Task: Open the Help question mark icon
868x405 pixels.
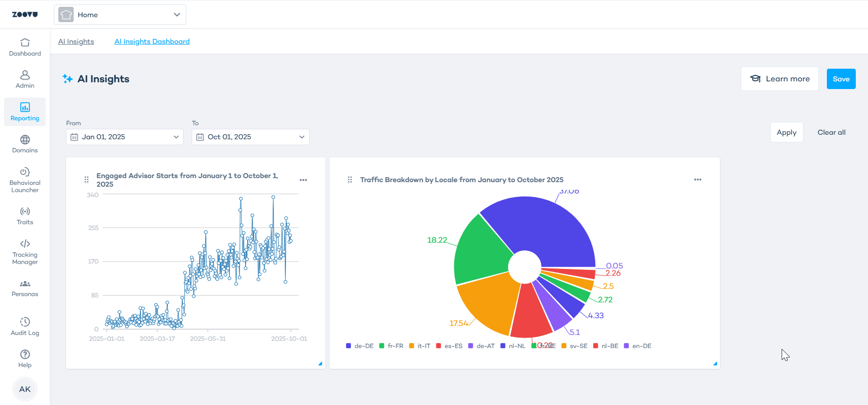Action: tap(25, 354)
